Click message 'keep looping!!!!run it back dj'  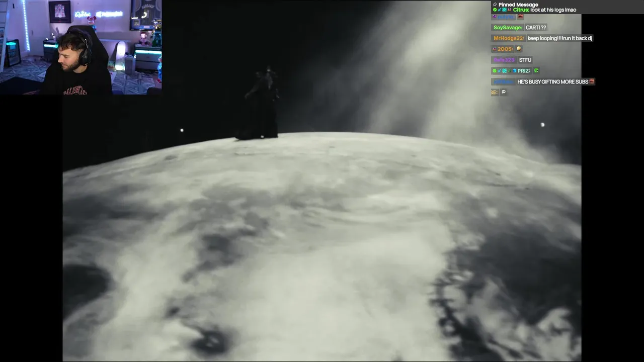point(559,38)
